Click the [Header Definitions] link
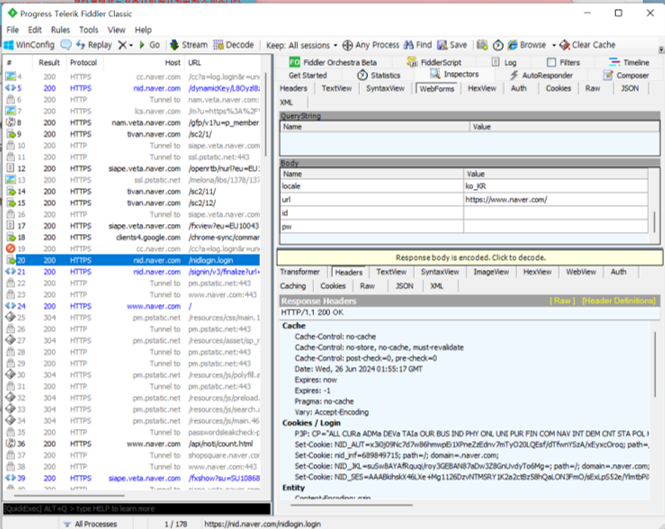This screenshot has width=665, height=529. 619,301
